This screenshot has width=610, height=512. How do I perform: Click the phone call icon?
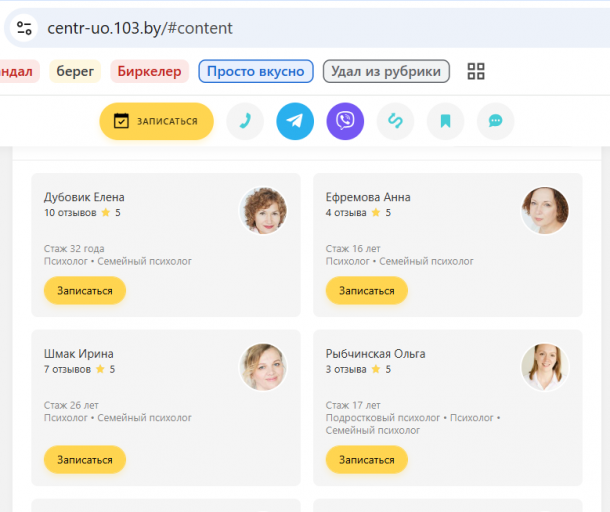245,121
